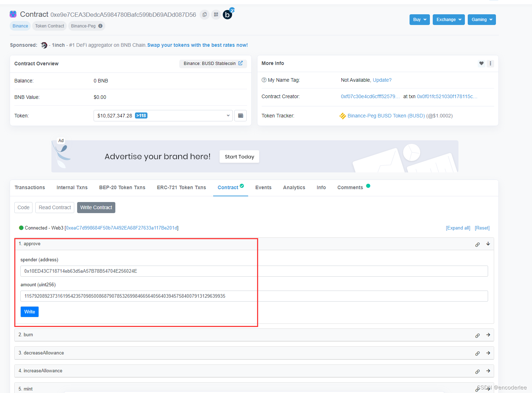
Task: Open the Comments tab
Action: click(x=350, y=187)
